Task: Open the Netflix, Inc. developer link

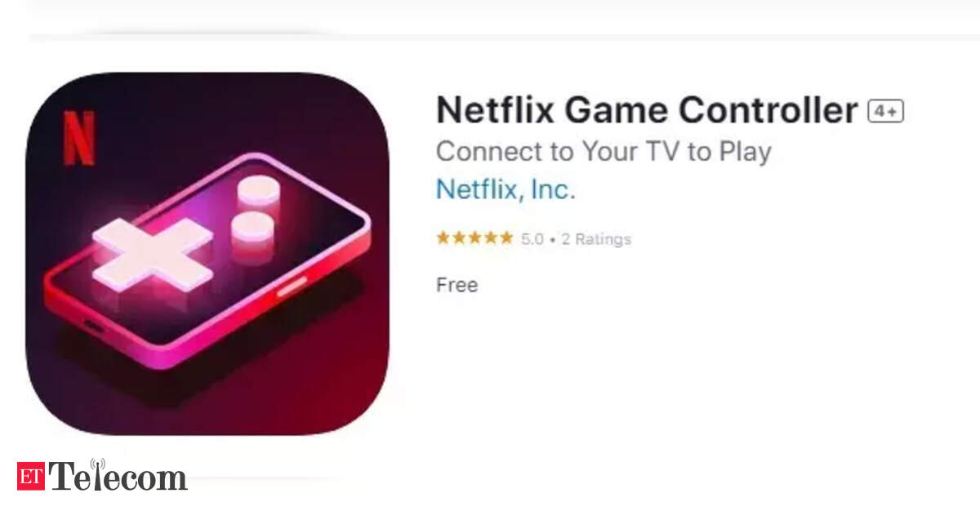Action: click(x=506, y=189)
